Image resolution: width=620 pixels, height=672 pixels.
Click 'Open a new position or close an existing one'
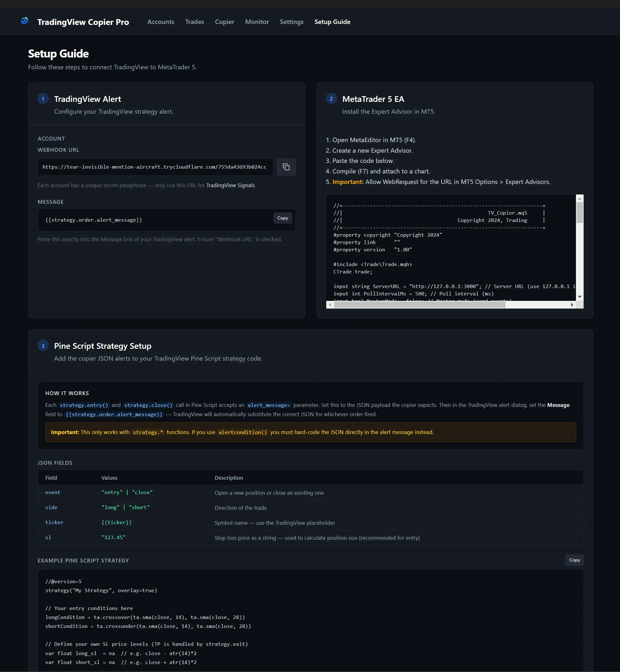pos(269,493)
